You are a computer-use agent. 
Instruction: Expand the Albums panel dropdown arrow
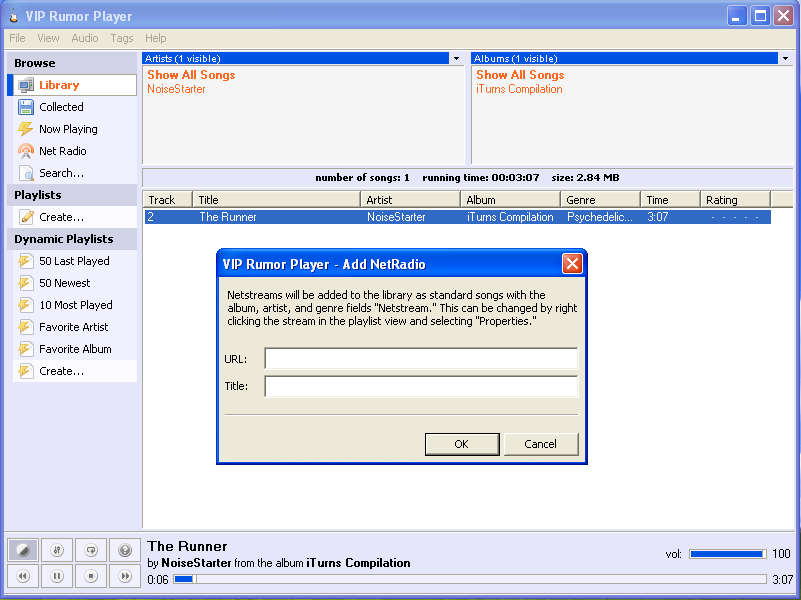click(x=785, y=58)
